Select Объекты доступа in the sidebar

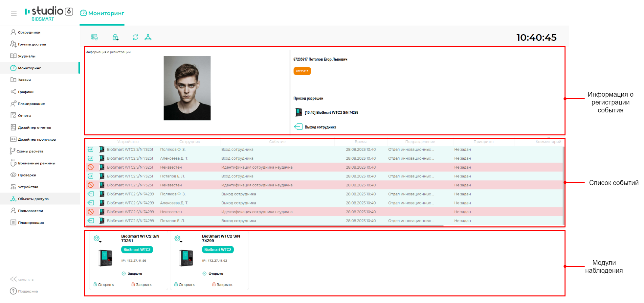click(40, 199)
